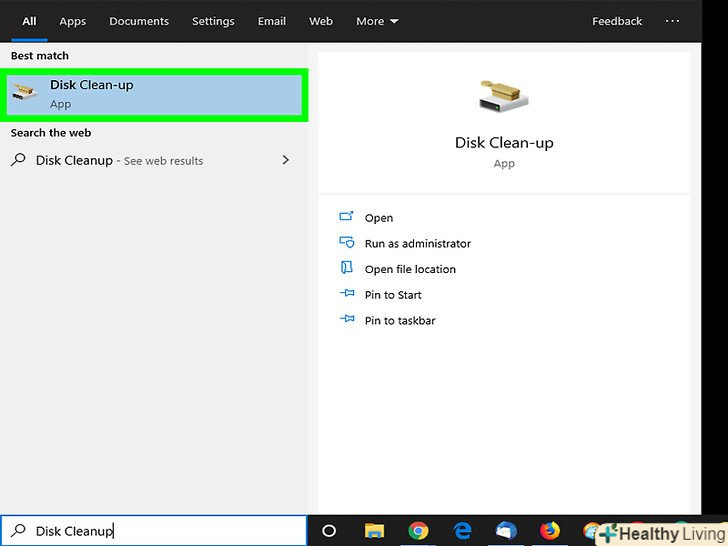Expand the More filters dropdown

point(377,21)
